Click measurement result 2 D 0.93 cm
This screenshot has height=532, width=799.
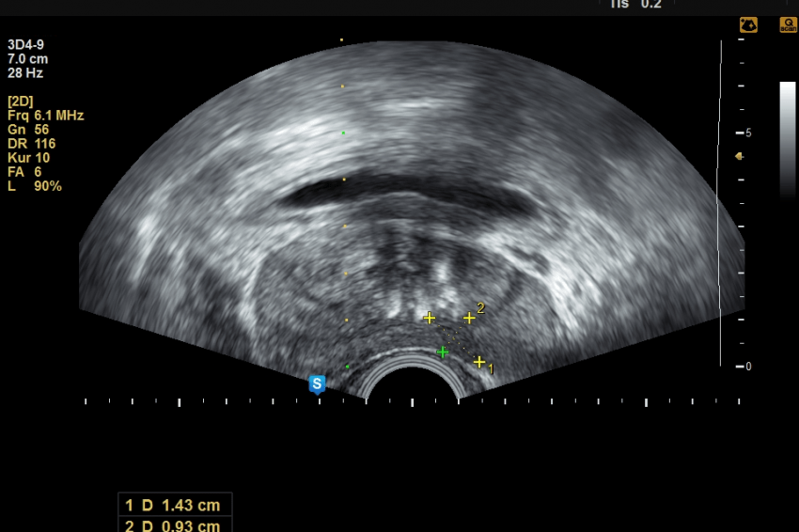(175, 525)
